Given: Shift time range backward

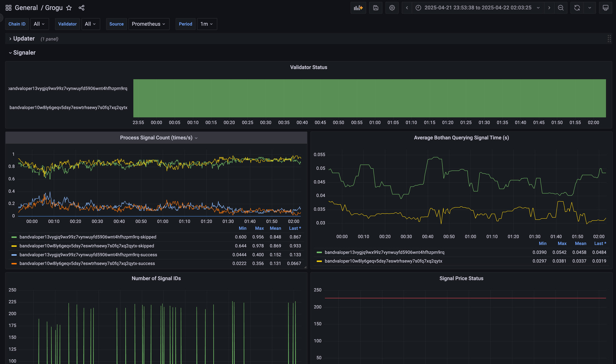Looking at the screenshot, I should point(407,8).
